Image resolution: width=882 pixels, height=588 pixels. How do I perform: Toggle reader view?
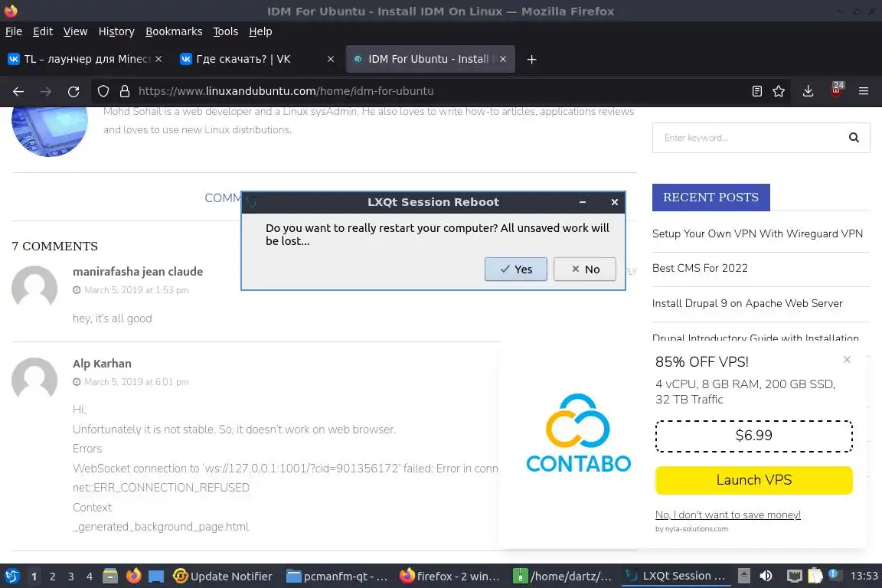[757, 91]
